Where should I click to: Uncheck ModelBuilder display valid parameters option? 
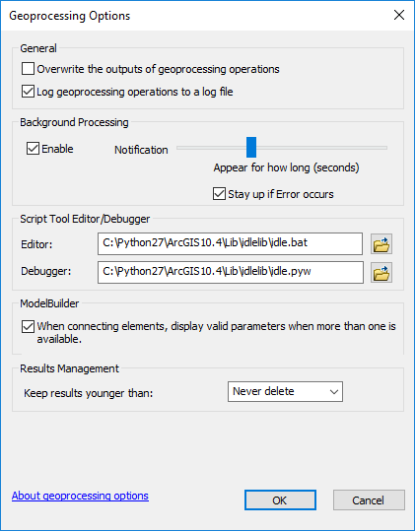pos(28,327)
